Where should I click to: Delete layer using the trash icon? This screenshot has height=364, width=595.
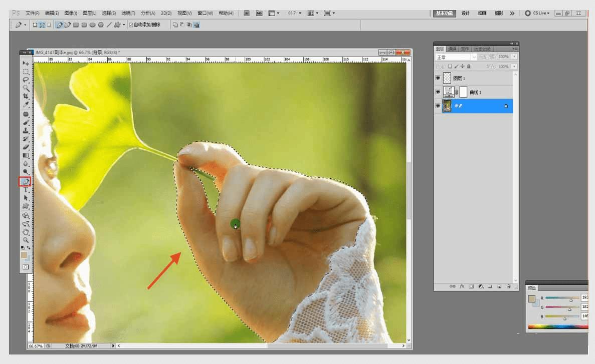(x=508, y=286)
